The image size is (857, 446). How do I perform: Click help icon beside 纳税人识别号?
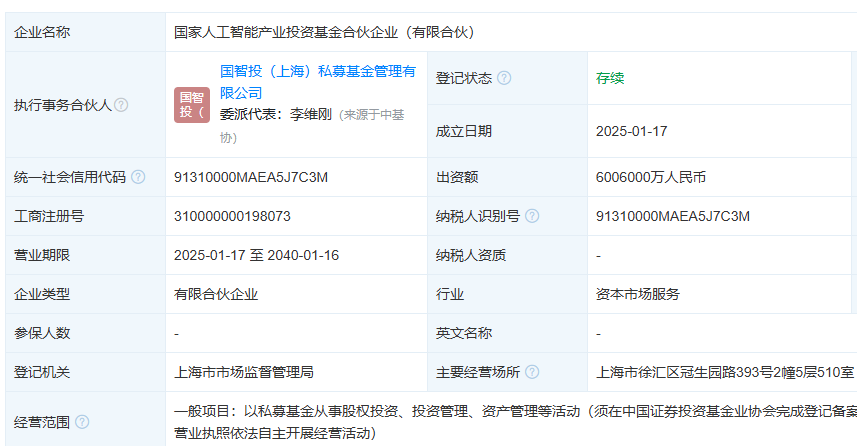pos(532,216)
